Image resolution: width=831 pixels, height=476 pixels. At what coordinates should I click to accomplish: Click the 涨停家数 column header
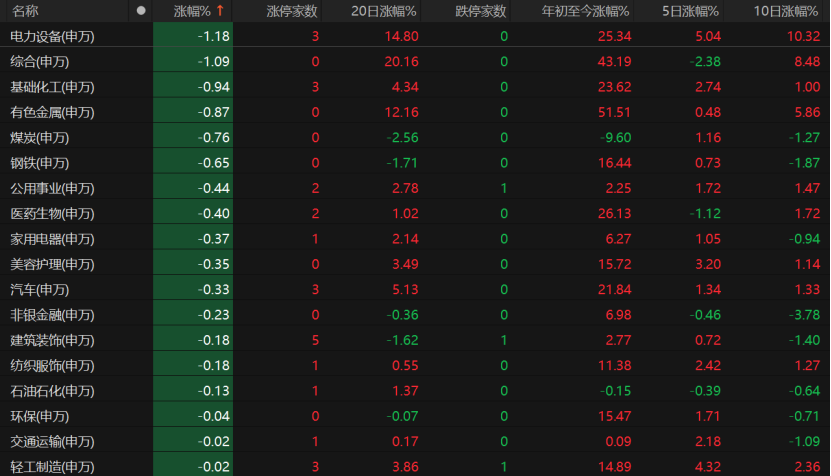tap(292, 11)
